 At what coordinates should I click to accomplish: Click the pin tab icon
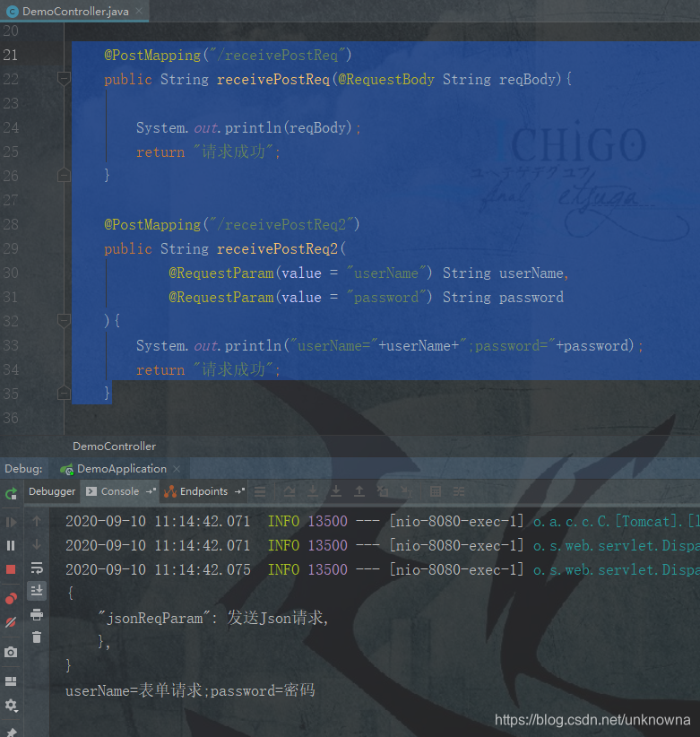tap(12, 733)
